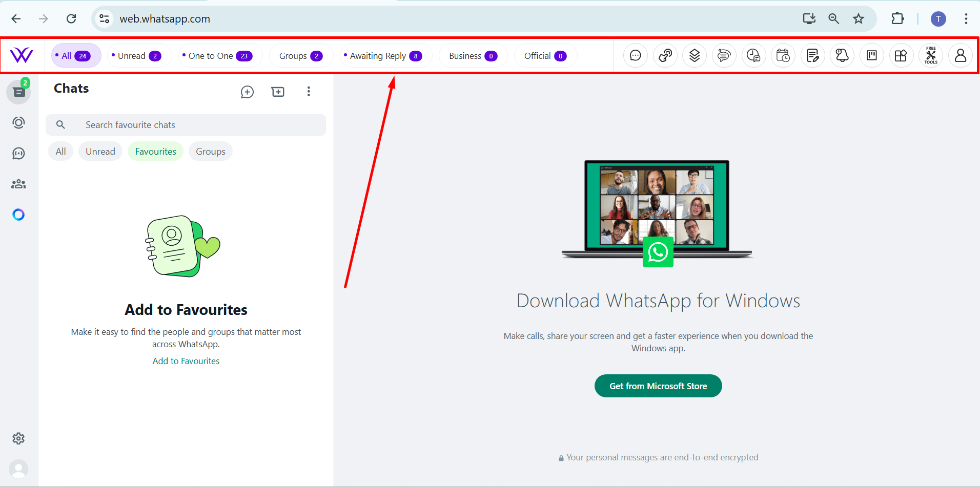The image size is (980, 488).
Task: Open the browser extensions puzzle icon
Action: (x=897, y=19)
